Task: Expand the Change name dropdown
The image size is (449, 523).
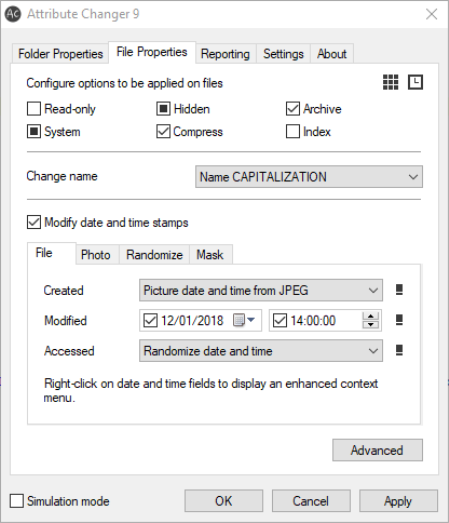Action: click(309, 177)
